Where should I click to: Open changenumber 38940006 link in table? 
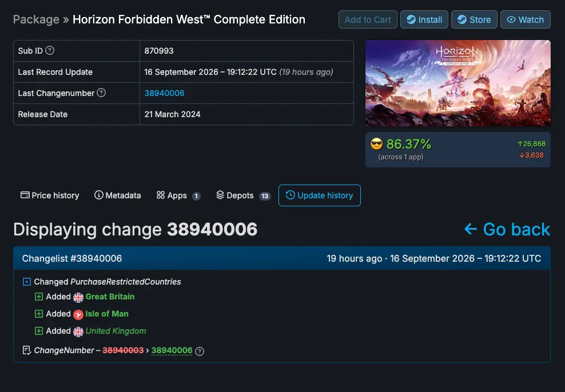click(x=164, y=93)
